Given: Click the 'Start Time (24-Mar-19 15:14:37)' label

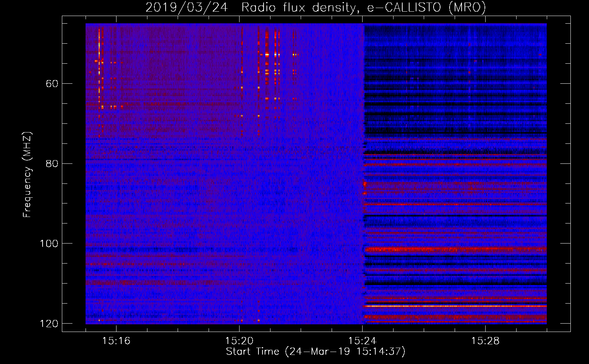Looking at the screenshot, I should pyautogui.click(x=316, y=352).
